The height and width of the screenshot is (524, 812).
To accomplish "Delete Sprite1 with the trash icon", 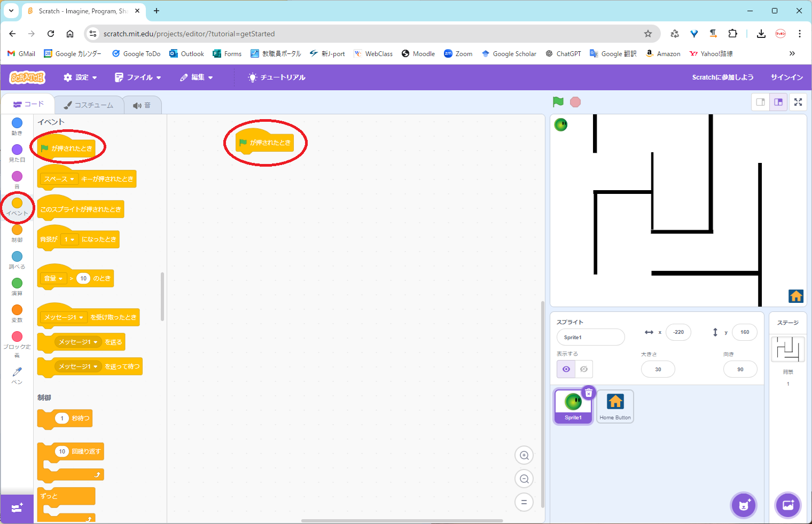I will (588, 393).
